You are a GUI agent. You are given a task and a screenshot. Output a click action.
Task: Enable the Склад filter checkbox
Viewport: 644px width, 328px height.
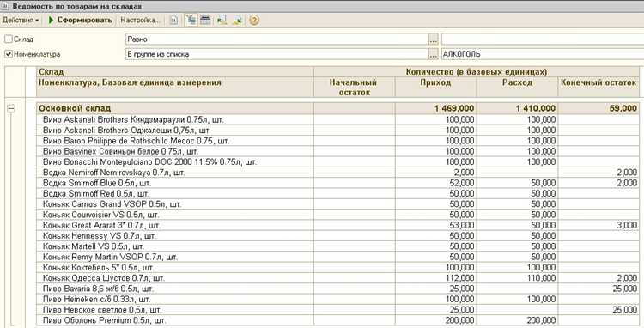click(x=9, y=39)
